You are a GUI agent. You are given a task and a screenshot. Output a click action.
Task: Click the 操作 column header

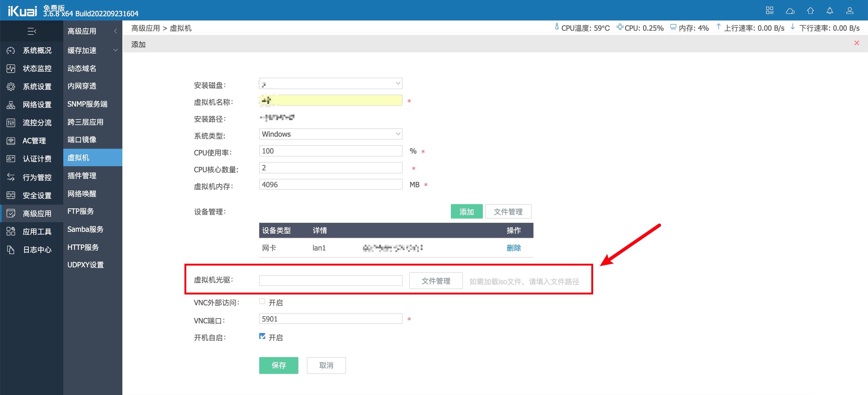tap(514, 231)
